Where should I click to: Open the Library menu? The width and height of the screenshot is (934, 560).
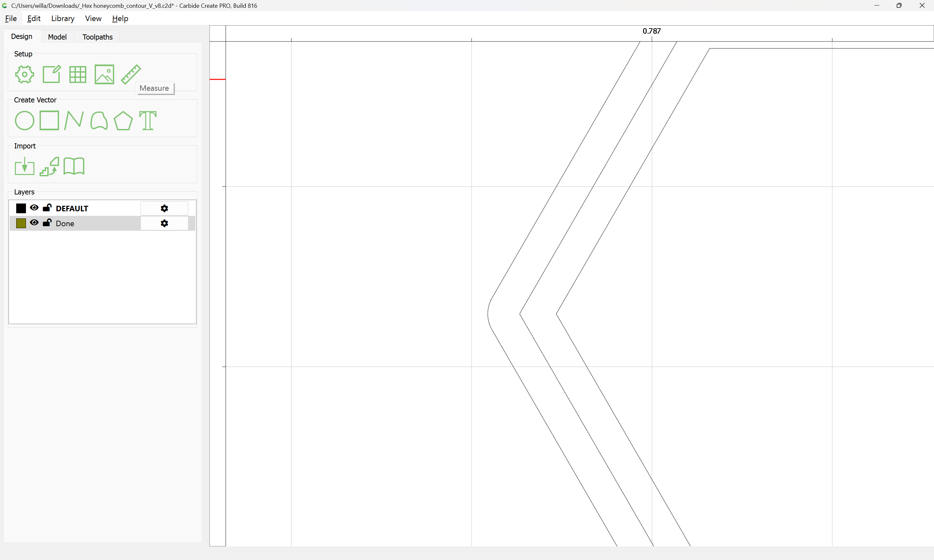click(x=63, y=18)
